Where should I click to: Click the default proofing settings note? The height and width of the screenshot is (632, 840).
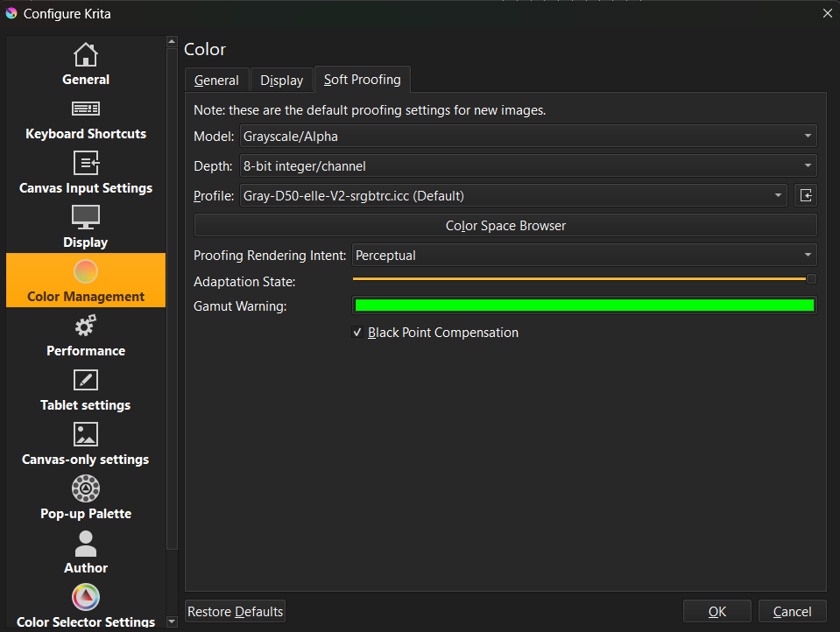click(x=370, y=110)
